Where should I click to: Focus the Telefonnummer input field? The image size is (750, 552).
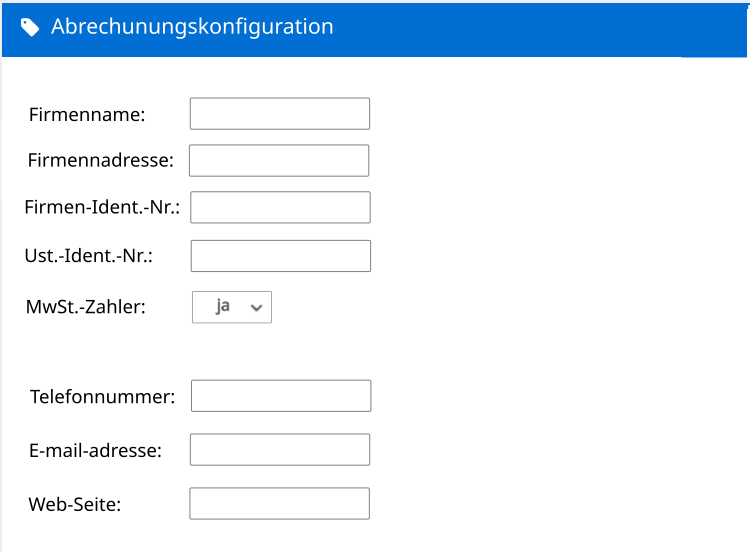point(280,396)
